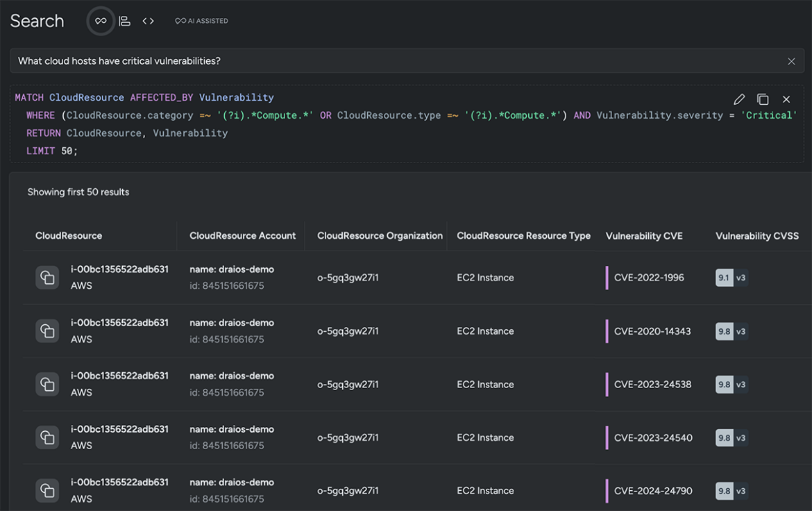This screenshot has width=812, height=511.
Task: Select instance ID in CVE-2023-24538 row
Action: coord(119,376)
